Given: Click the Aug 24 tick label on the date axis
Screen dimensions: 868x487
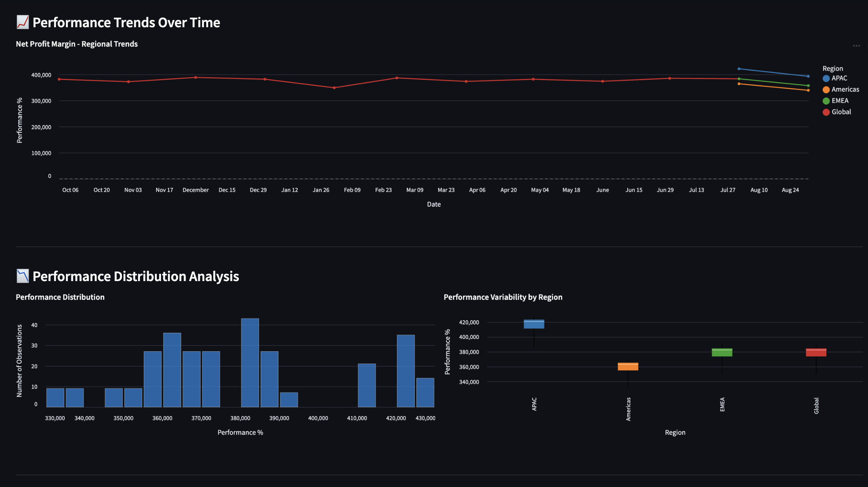Looking at the screenshot, I should [790, 190].
